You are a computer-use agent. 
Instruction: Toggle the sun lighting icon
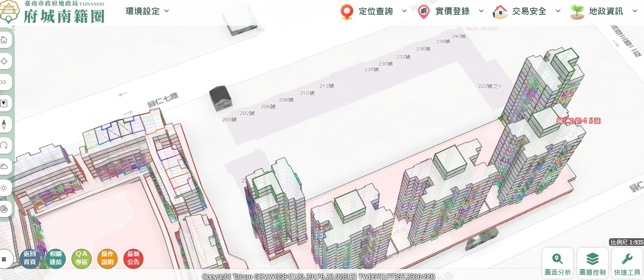click(x=4, y=187)
